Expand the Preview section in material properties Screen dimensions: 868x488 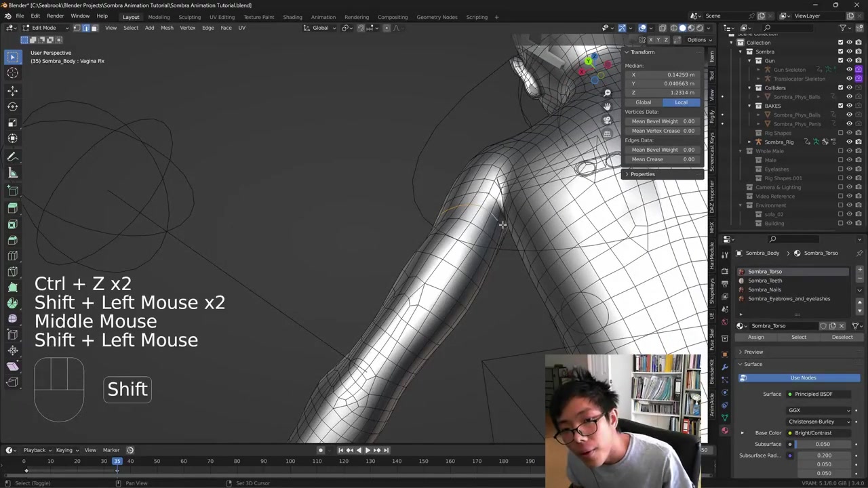(x=753, y=352)
